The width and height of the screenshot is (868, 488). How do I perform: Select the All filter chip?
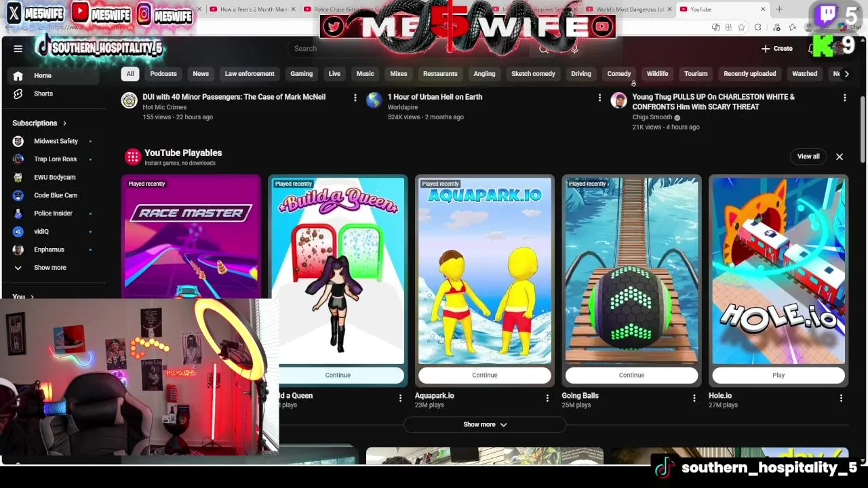click(x=130, y=74)
